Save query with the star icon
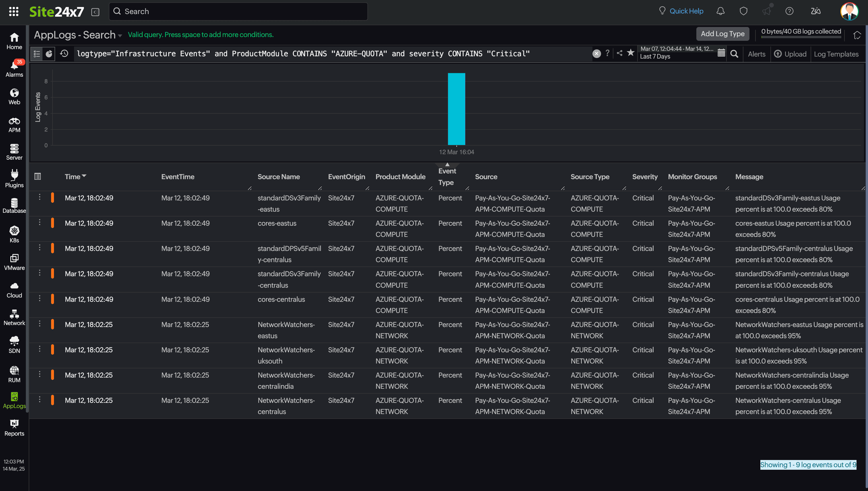 coord(630,53)
